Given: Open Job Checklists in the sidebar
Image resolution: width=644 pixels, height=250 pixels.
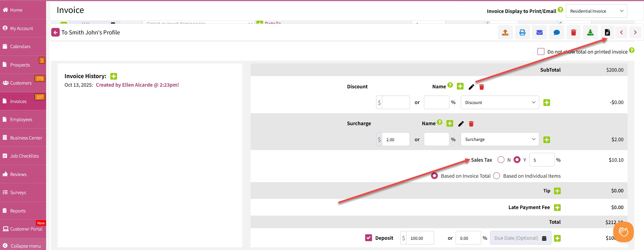Looking at the screenshot, I should point(23,156).
